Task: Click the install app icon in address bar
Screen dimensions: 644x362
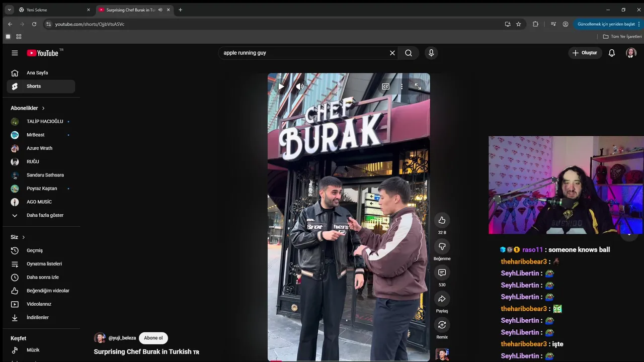Action: (508, 24)
